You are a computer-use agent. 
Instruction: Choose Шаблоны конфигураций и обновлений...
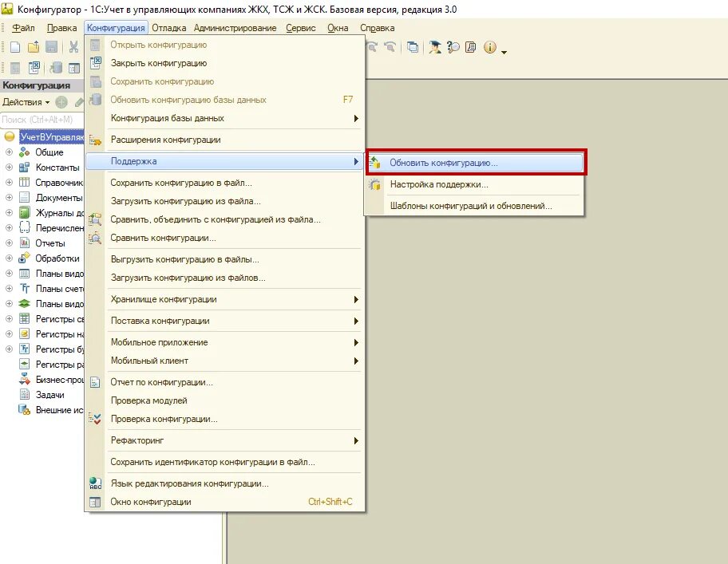pyautogui.click(x=473, y=206)
